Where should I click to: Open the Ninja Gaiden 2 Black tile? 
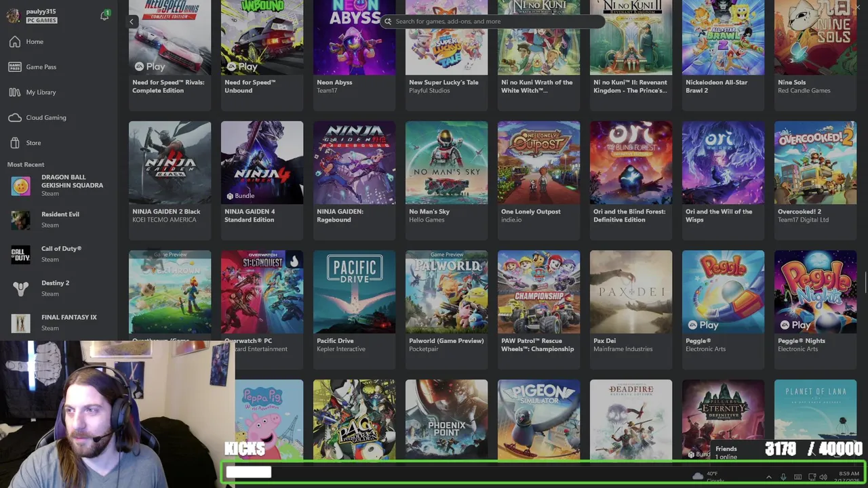(170, 180)
